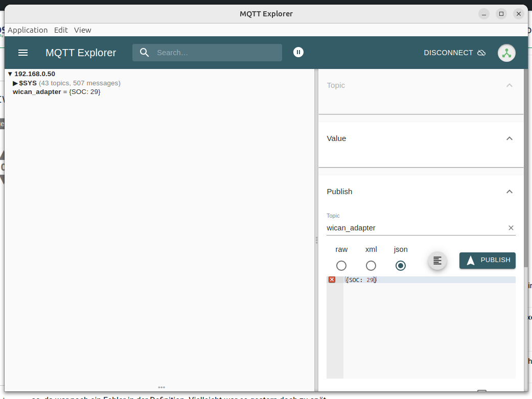
Task: Click the horizontal splitter dots at bottom
Action: [x=161, y=387]
